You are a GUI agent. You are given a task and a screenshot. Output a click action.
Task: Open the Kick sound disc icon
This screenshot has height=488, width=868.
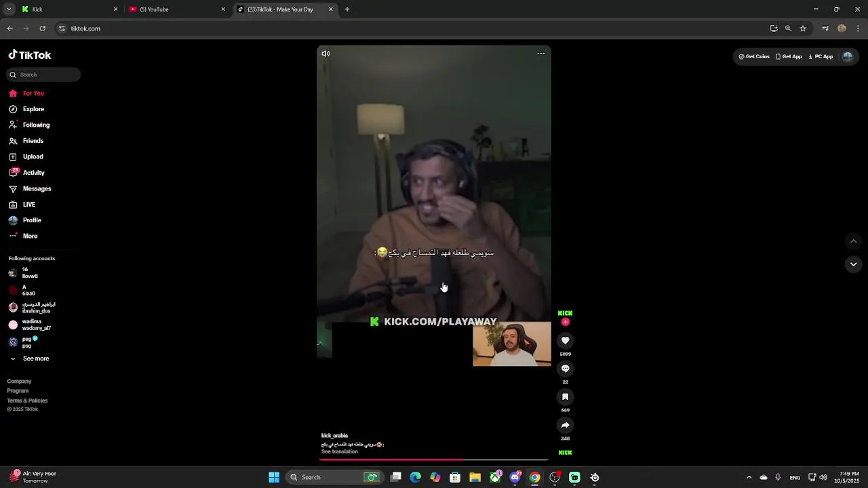pyautogui.click(x=565, y=453)
